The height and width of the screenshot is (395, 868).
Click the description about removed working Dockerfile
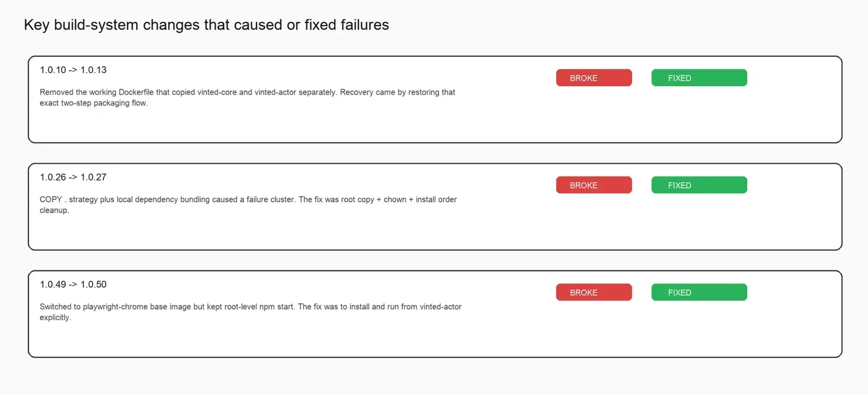(247, 97)
